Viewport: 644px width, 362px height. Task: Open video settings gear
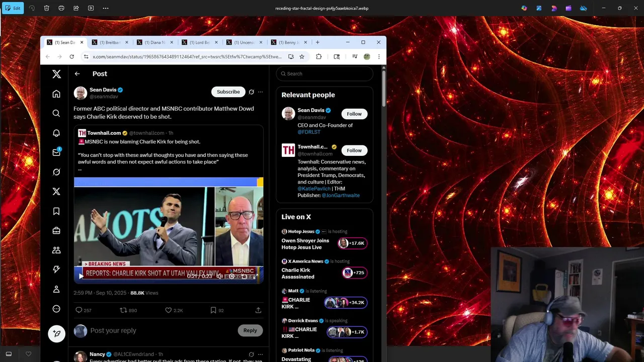pos(231,276)
